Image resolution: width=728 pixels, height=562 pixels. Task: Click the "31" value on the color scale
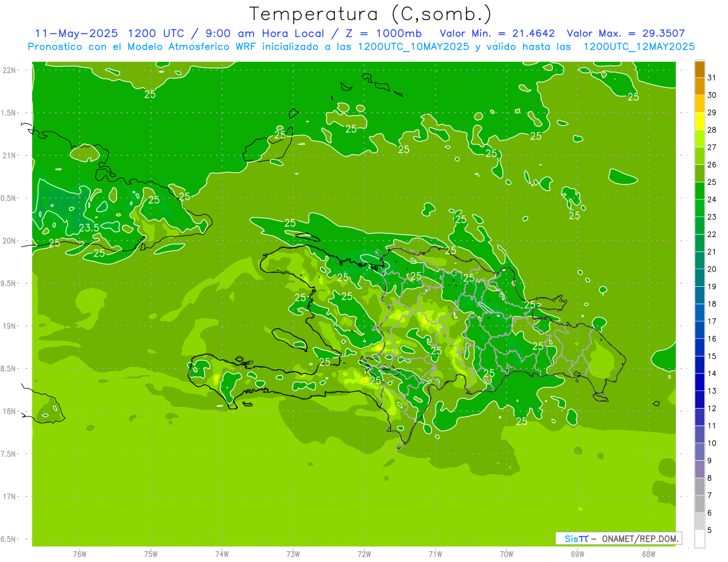(x=712, y=78)
